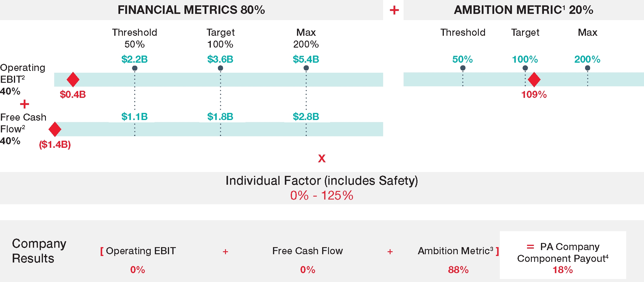Click the red plus below Operating EBIT 40%
644x282 pixels.
[25, 104]
